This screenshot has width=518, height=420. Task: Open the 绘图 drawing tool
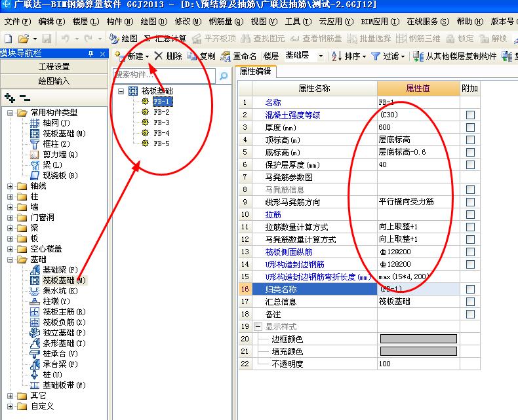[x=123, y=39]
